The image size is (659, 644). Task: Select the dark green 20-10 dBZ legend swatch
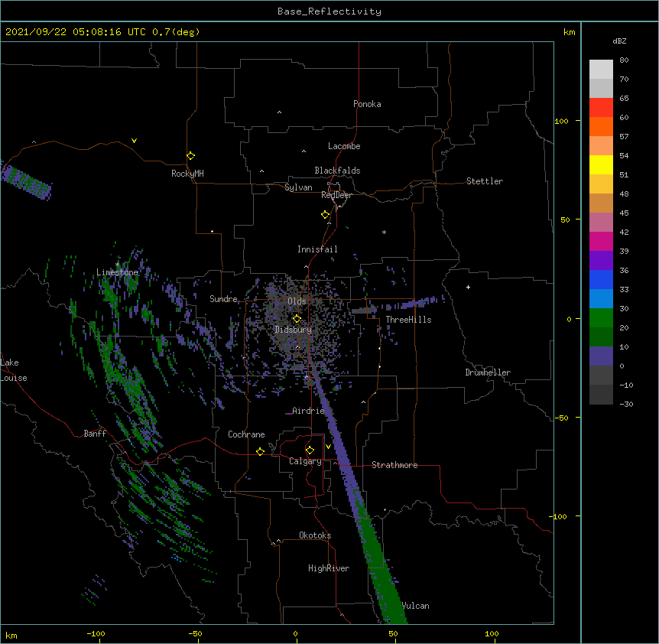(601, 337)
